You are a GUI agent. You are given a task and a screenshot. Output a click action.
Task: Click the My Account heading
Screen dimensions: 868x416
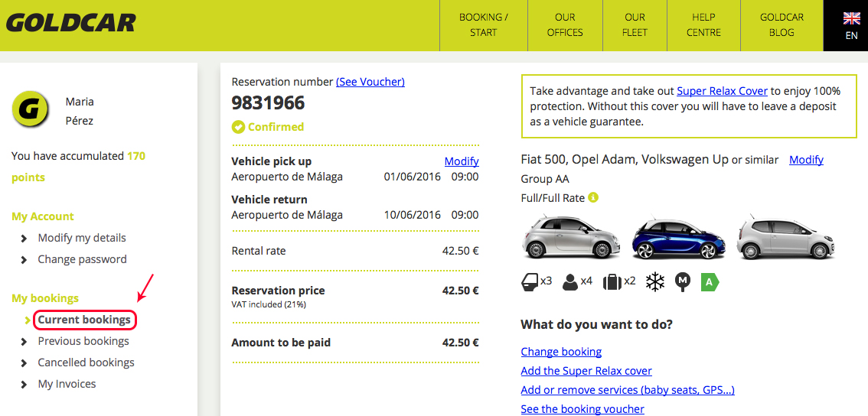pyautogui.click(x=43, y=216)
